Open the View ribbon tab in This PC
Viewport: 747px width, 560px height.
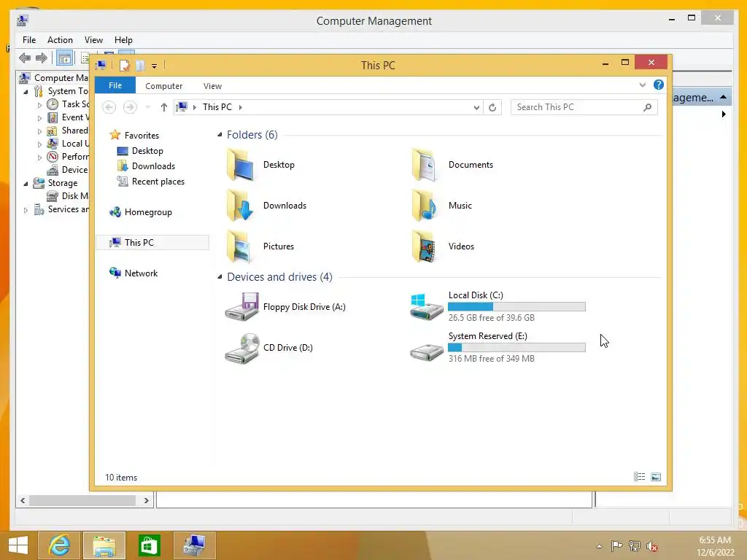(x=212, y=86)
